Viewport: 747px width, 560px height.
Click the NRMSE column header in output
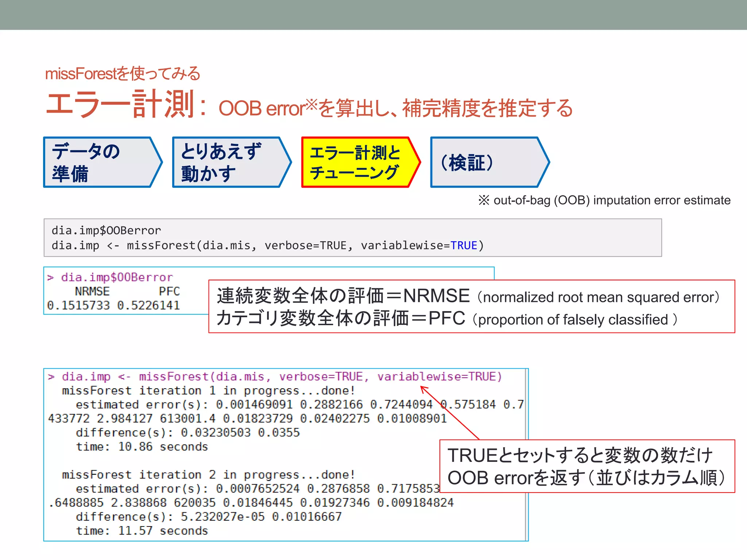[x=92, y=291]
